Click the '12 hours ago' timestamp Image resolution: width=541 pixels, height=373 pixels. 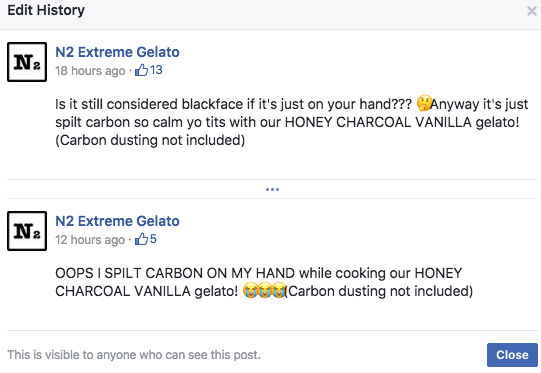[90, 239]
